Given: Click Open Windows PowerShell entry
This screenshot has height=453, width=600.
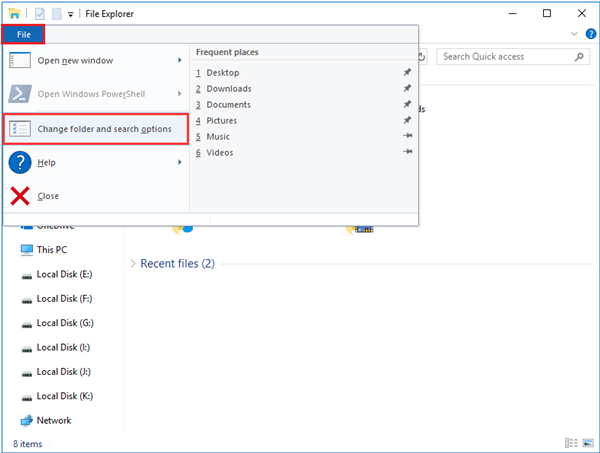Looking at the screenshot, I should point(96,94).
